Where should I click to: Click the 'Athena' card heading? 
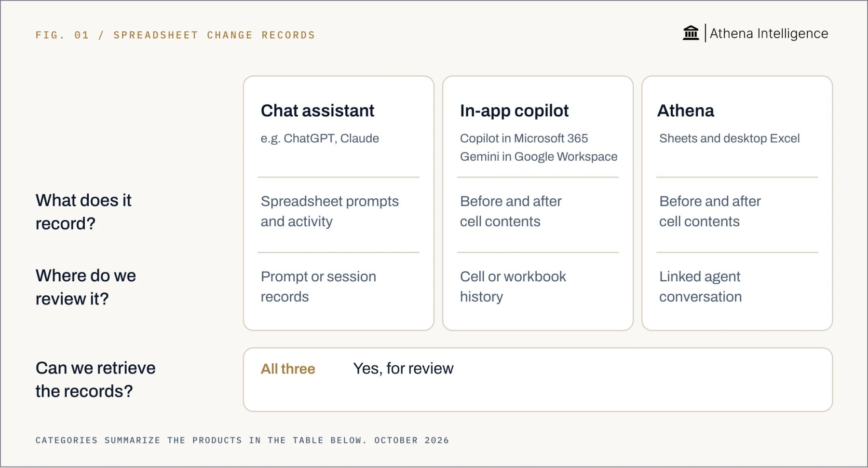tap(685, 110)
